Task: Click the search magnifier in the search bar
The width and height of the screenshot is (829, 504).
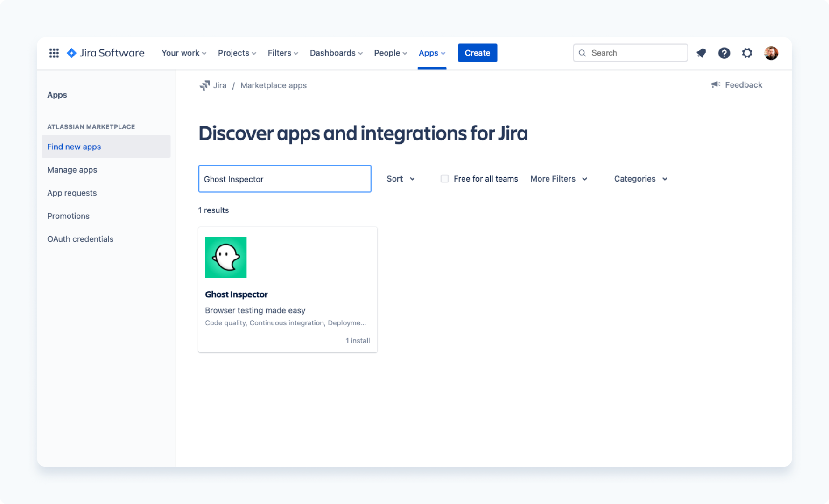Action: (x=582, y=53)
